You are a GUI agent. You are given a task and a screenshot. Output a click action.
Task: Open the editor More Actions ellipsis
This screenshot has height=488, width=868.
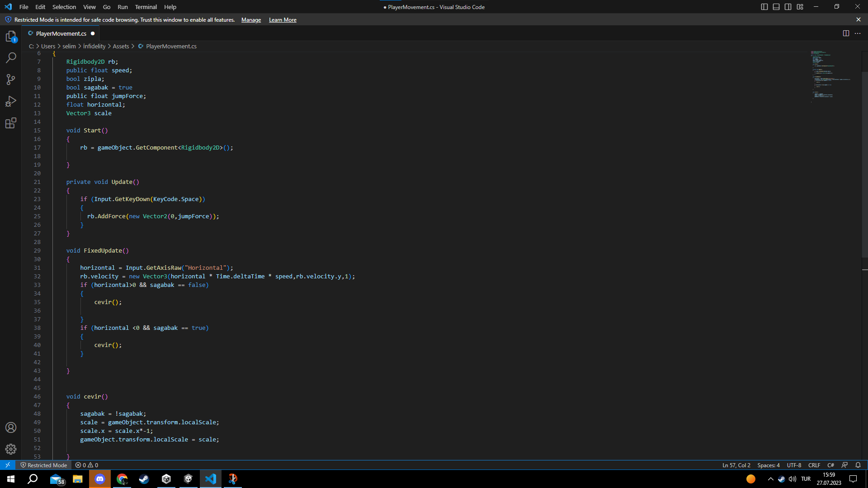coord(858,33)
